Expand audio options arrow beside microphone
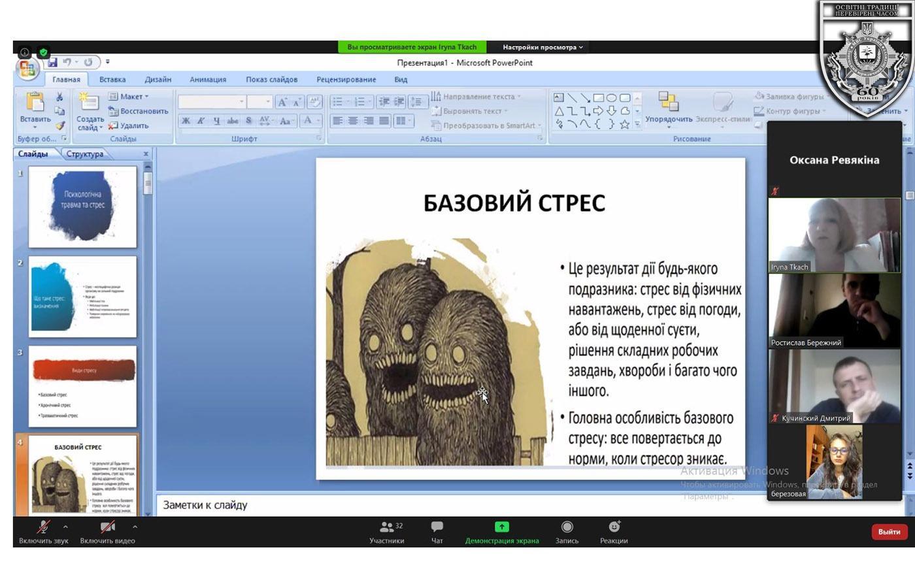 (65, 527)
